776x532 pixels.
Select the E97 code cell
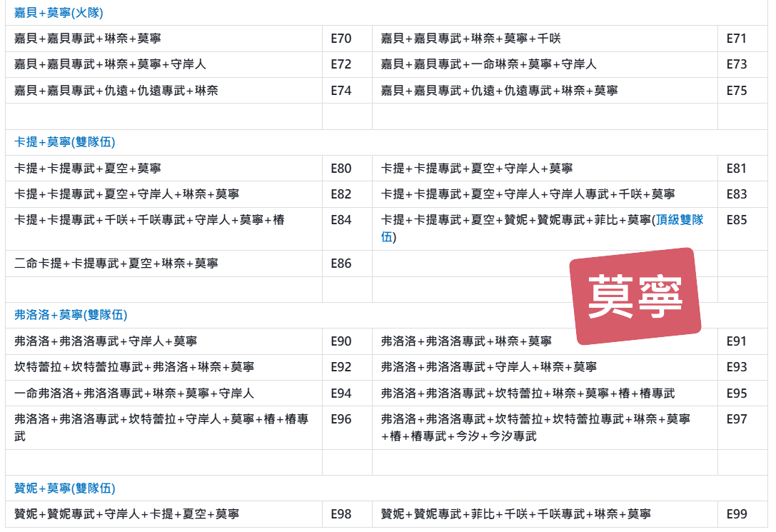point(736,419)
